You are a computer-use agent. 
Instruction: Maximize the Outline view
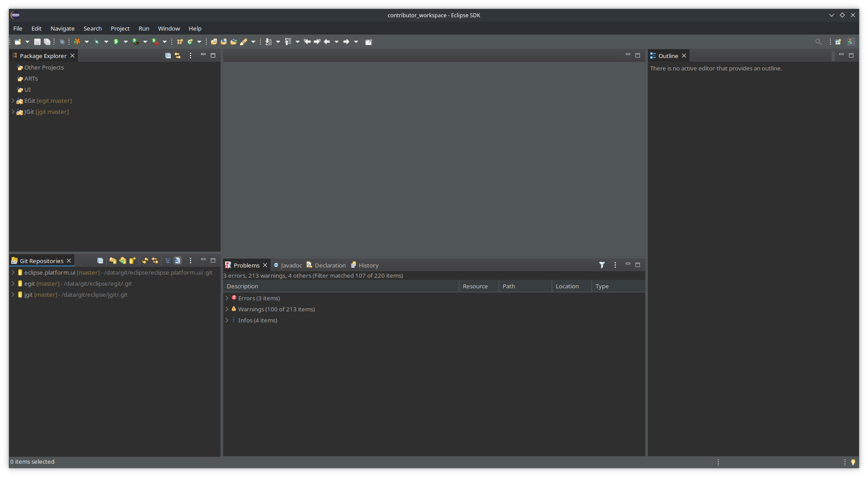click(851, 55)
